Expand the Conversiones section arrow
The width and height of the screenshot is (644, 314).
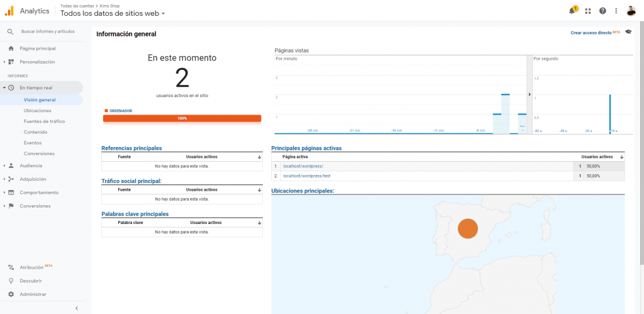4,206
